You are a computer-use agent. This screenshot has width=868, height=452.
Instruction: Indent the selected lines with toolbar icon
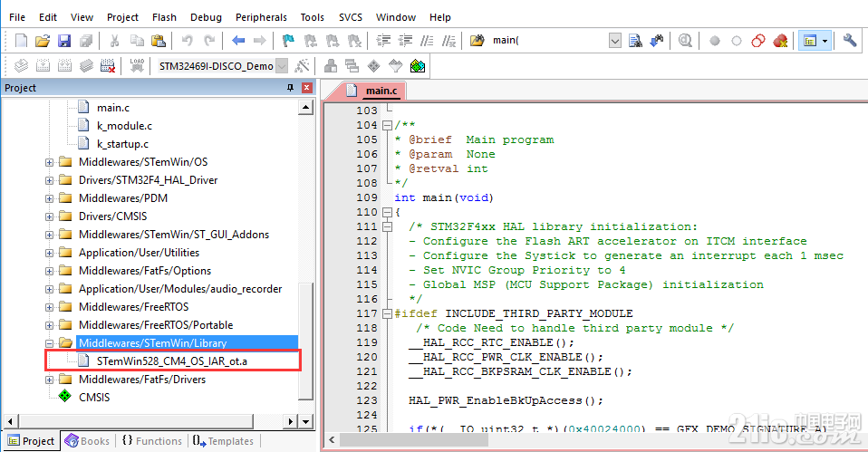click(x=383, y=41)
